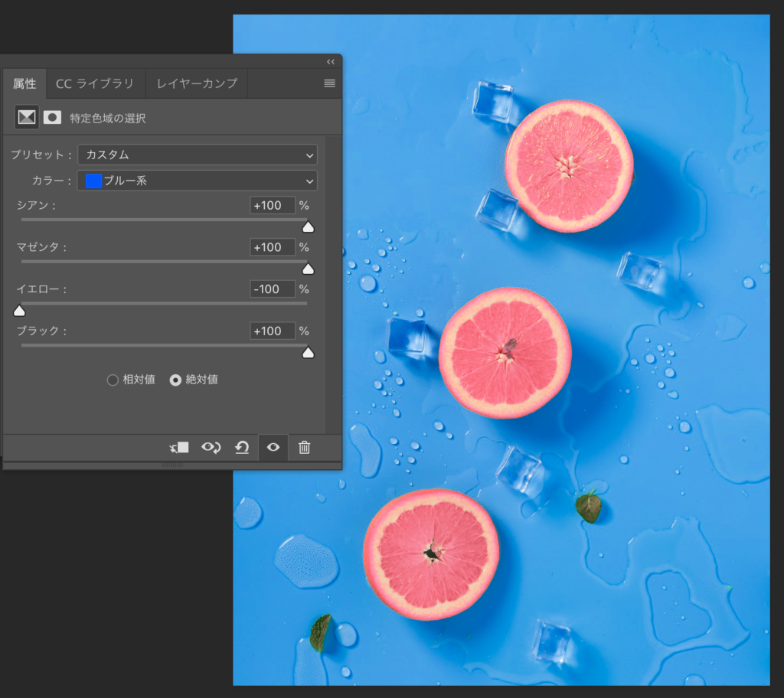Click the シアン value input field
The width and height of the screenshot is (784, 698).
point(272,205)
